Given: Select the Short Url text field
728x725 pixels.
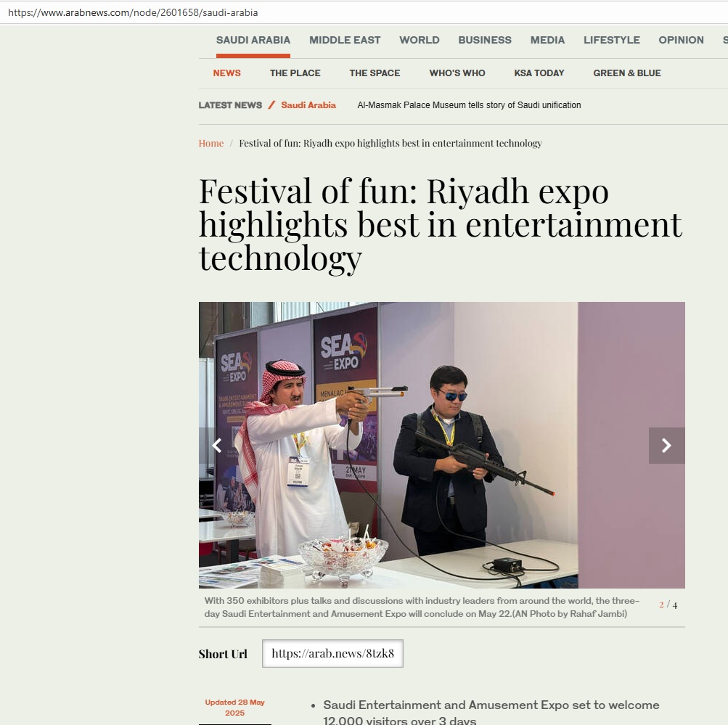Looking at the screenshot, I should [x=332, y=653].
